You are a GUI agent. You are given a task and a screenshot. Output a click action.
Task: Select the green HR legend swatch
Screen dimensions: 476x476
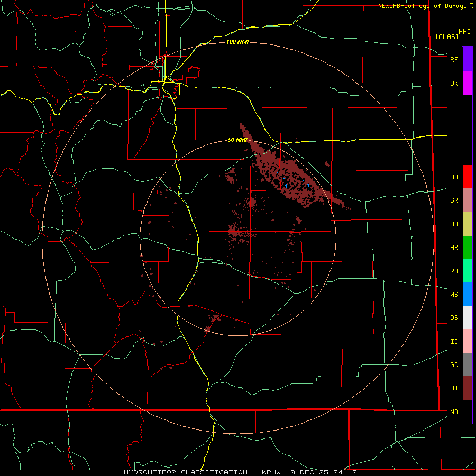tap(467, 248)
